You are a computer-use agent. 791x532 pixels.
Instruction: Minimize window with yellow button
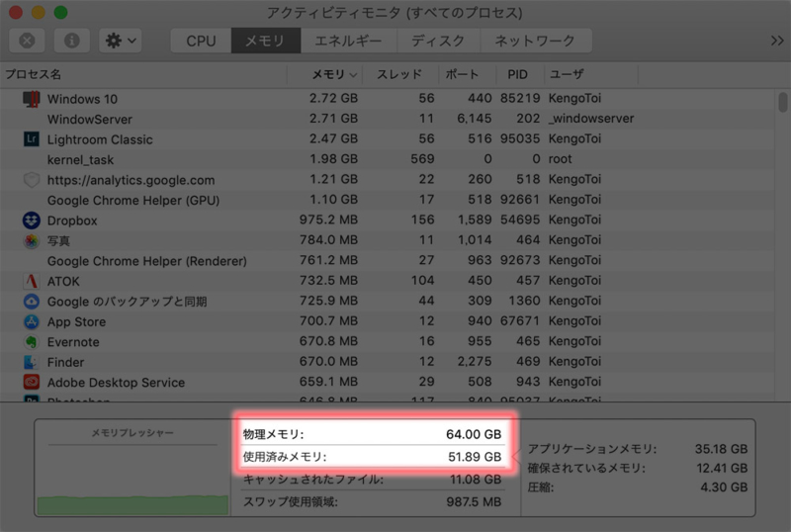click(x=38, y=12)
